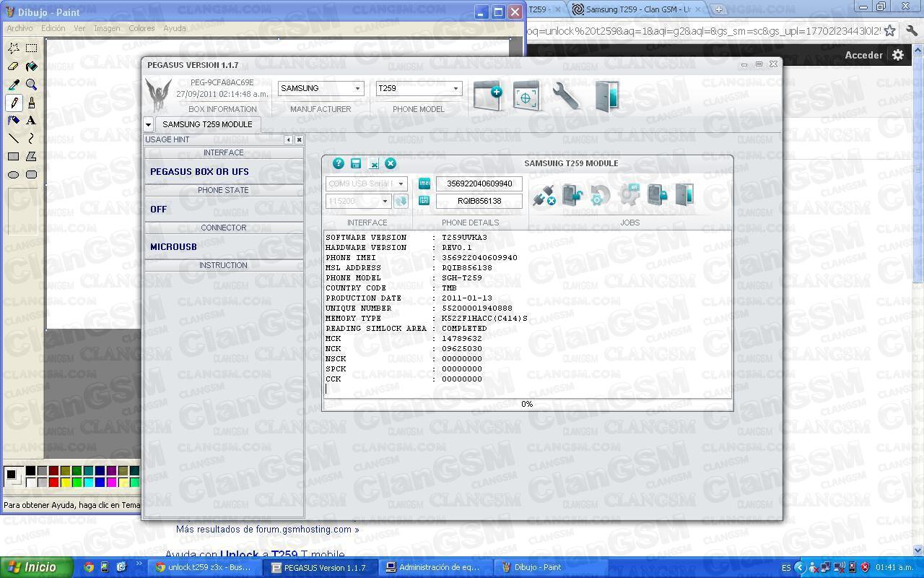Select the Ellipse tool in Paint
The height and width of the screenshot is (578, 924).
(x=14, y=174)
